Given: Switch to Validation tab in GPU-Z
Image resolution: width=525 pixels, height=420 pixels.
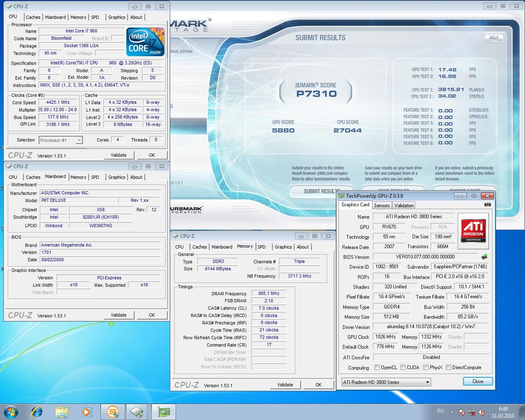Looking at the screenshot, I should point(404,205).
